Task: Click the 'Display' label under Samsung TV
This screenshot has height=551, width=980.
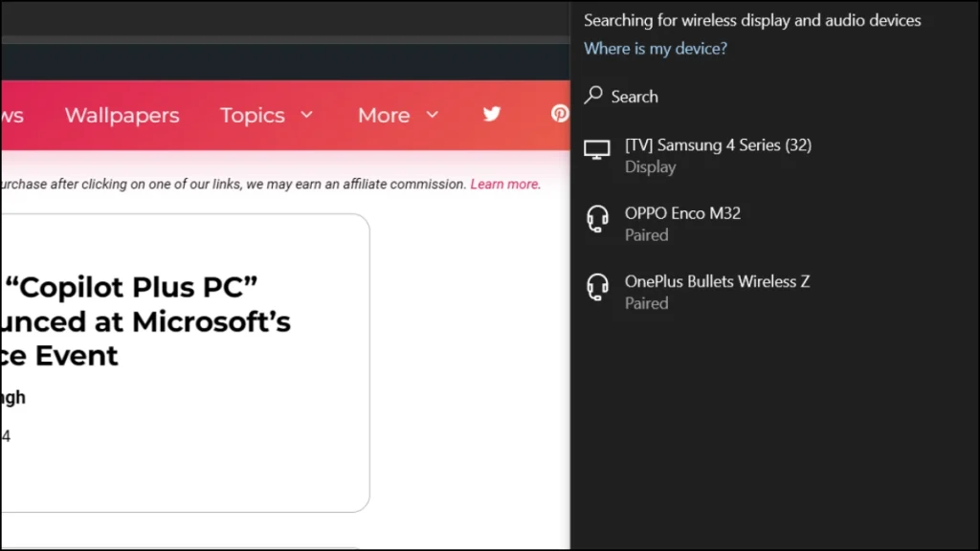Action: click(x=651, y=166)
